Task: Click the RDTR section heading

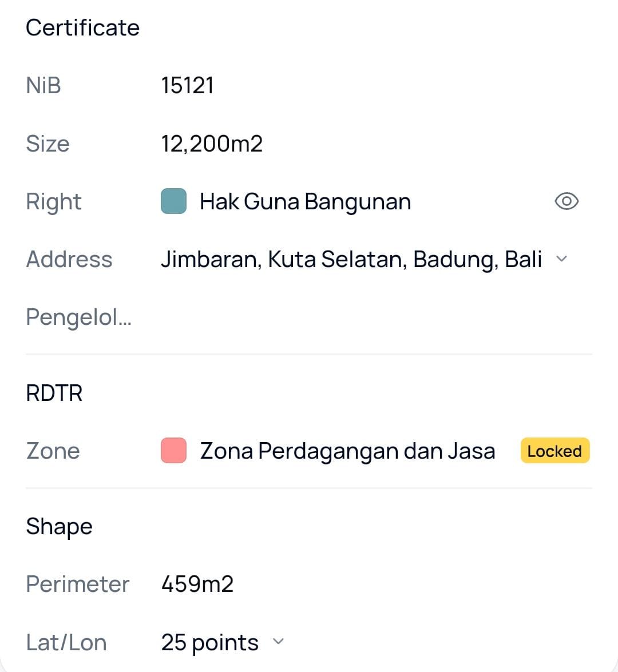Action: click(54, 393)
